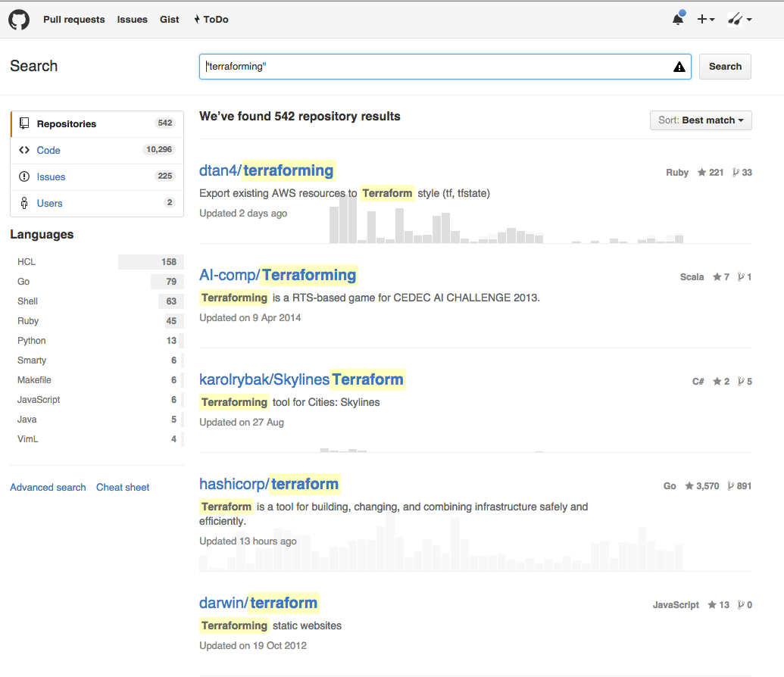The image size is (784, 677).
Task: Click star count 3,570 for hashicorp/terraform
Action: click(x=702, y=486)
